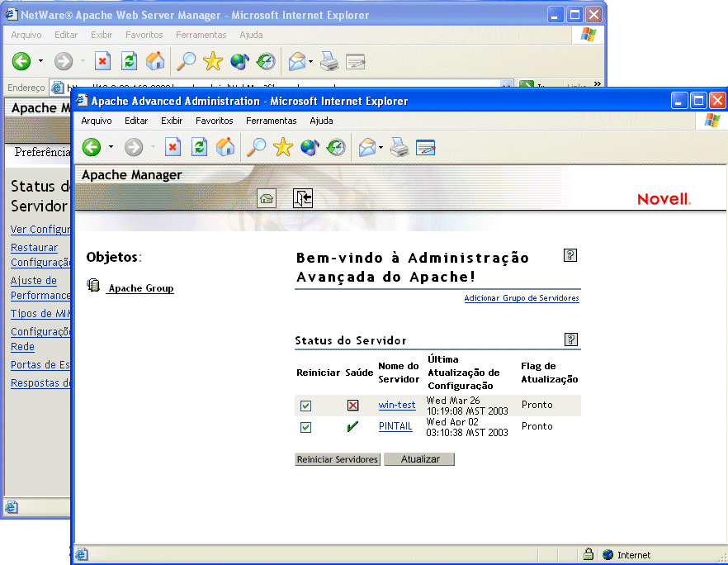Open the Ferramentas menu
This screenshot has height=565, width=728.
pos(271,120)
